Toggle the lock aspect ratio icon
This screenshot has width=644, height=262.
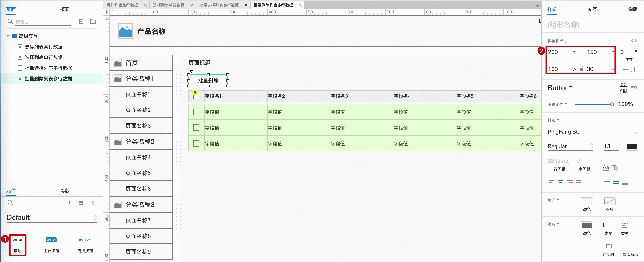click(581, 68)
